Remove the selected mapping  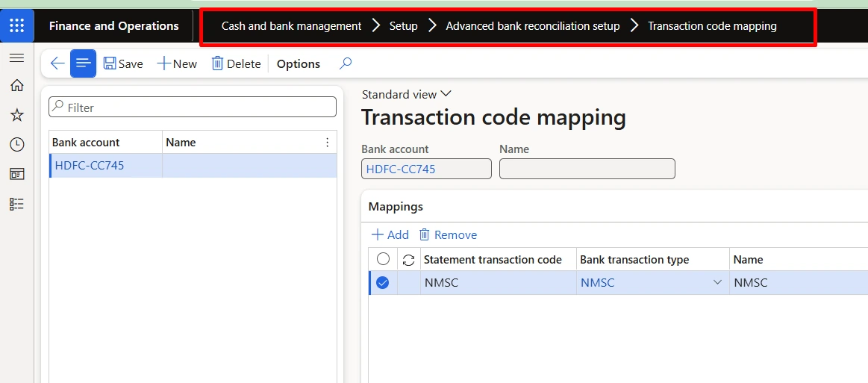[x=448, y=234]
